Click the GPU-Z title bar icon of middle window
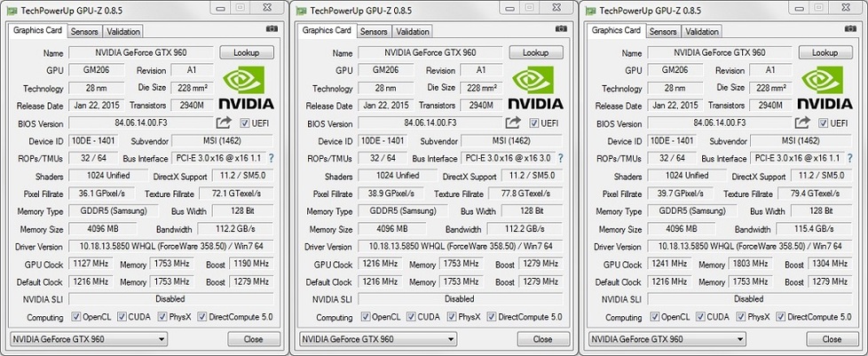The height and width of the screenshot is (356, 868). [301, 11]
